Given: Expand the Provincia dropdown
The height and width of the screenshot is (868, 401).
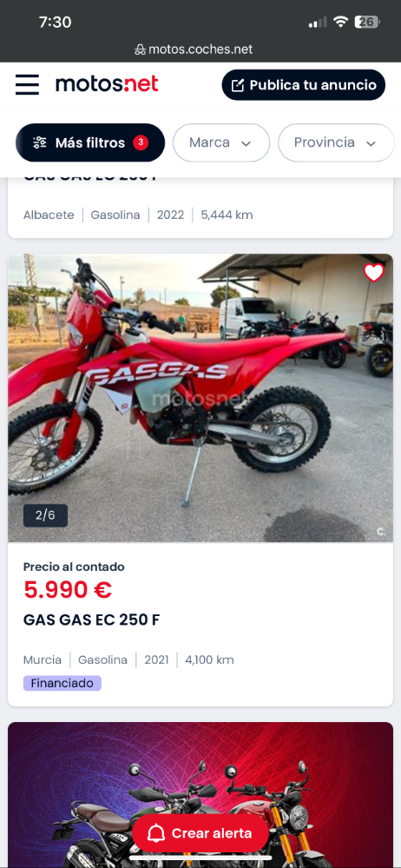Looking at the screenshot, I should point(336,142).
